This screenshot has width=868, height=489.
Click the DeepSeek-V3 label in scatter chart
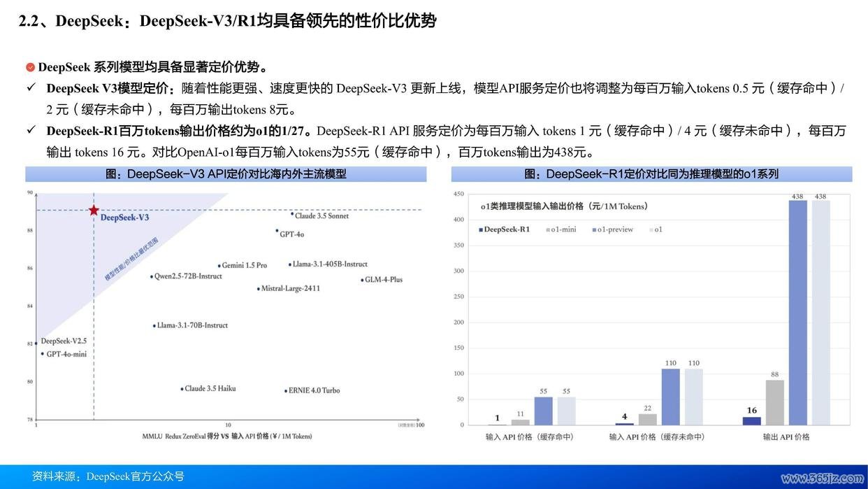pyautogui.click(x=125, y=218)
